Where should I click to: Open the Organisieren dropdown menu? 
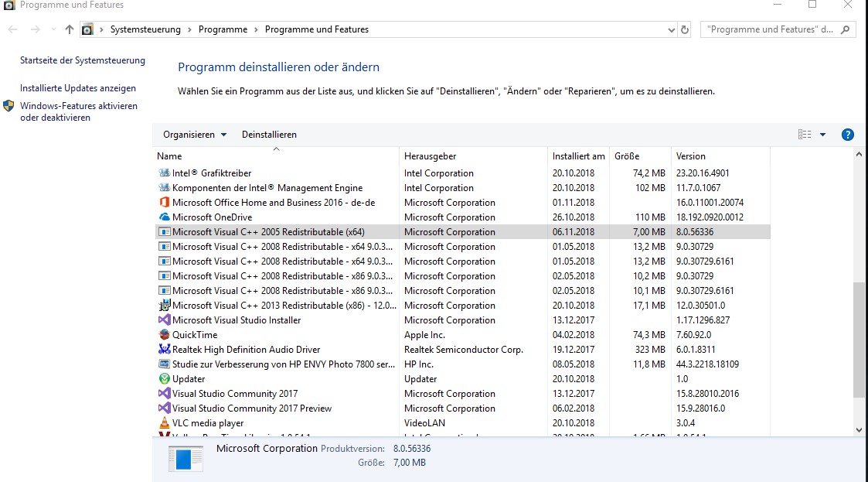pyautogui.click(x=194, y=135)
